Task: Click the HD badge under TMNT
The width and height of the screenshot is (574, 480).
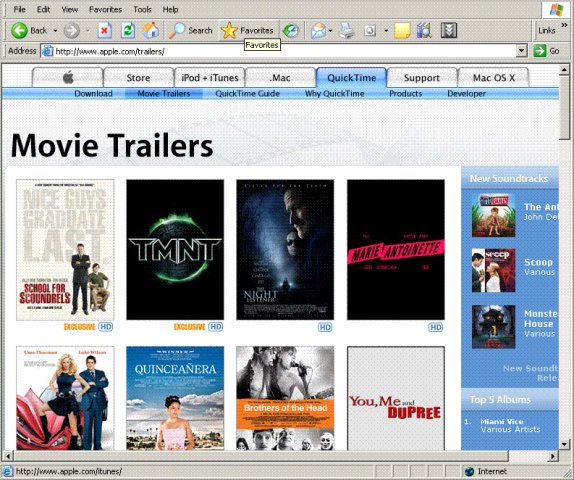Action: pyautogui.click(x=216, y=327)
